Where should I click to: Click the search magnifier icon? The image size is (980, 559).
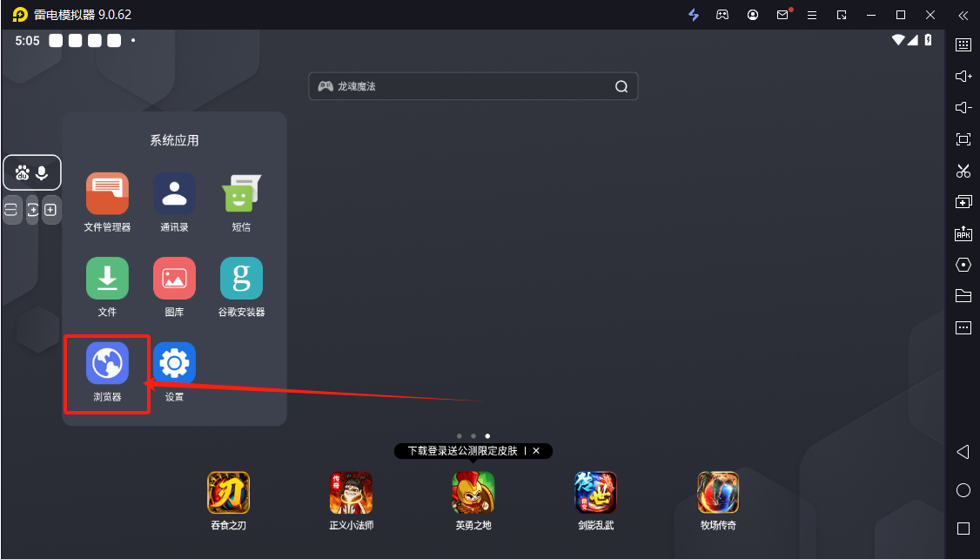coord(621,86)
